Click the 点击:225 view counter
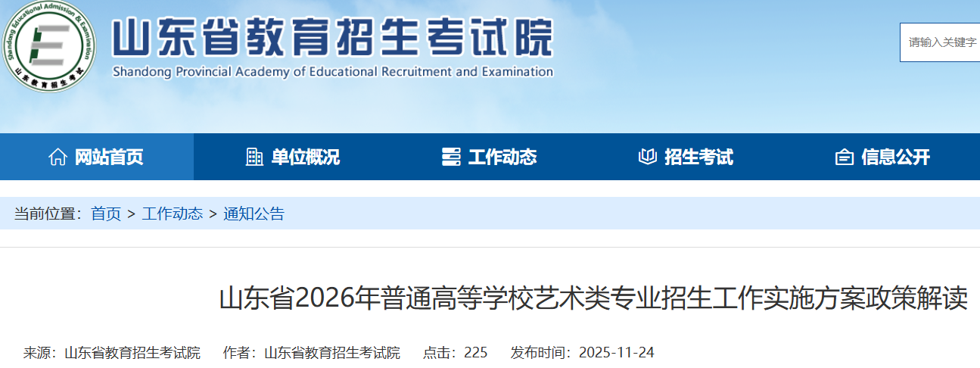980x368 pixels. click(455, 353)
